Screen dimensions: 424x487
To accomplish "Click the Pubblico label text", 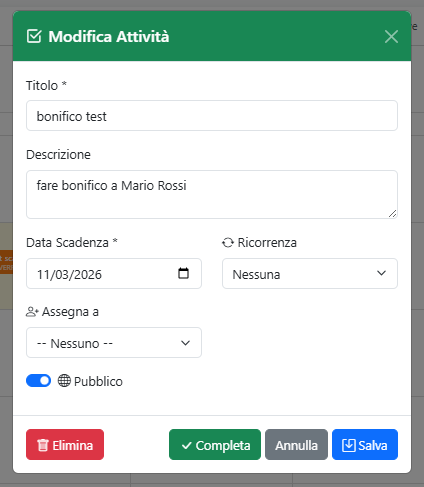I will coord(98,381).
